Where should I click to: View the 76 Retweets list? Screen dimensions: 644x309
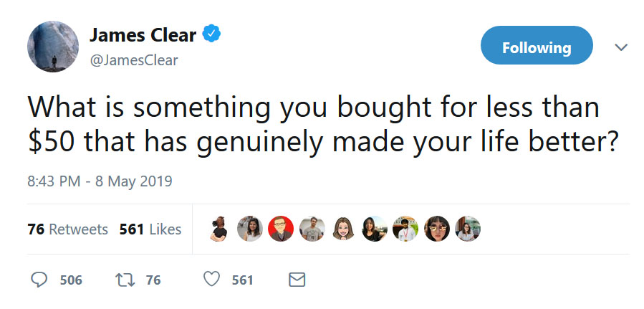[67, 229]
